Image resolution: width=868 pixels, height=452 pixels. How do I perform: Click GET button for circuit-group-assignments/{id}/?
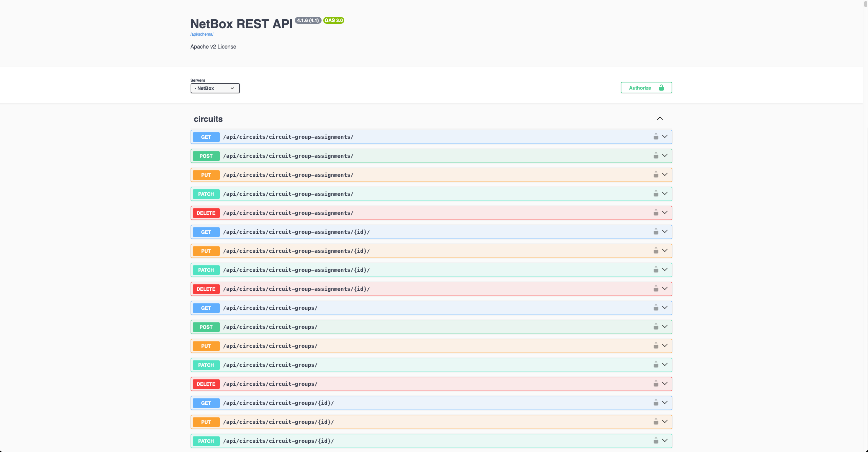pyautogui.click(x=206, y=232)
